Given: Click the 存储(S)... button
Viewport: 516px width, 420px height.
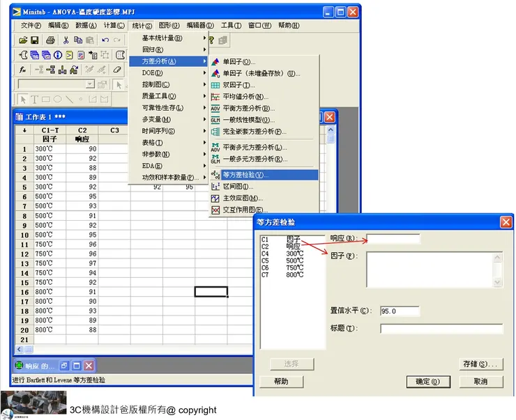Looking at the screenshot, I should [481, 364].
